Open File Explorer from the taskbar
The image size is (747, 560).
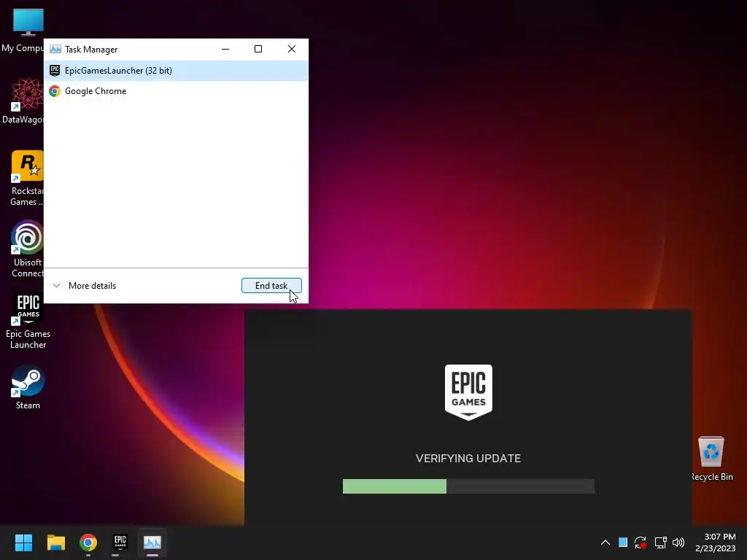pos(55,542)
